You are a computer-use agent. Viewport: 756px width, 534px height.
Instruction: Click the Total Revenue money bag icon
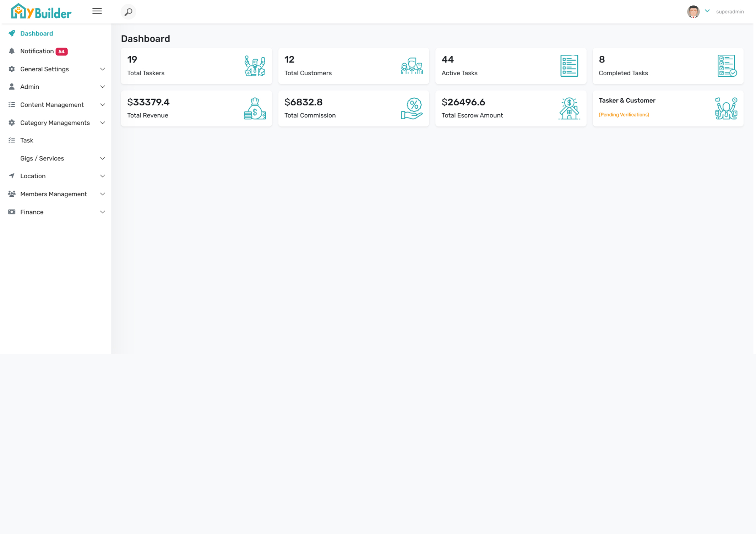point(255,109)
